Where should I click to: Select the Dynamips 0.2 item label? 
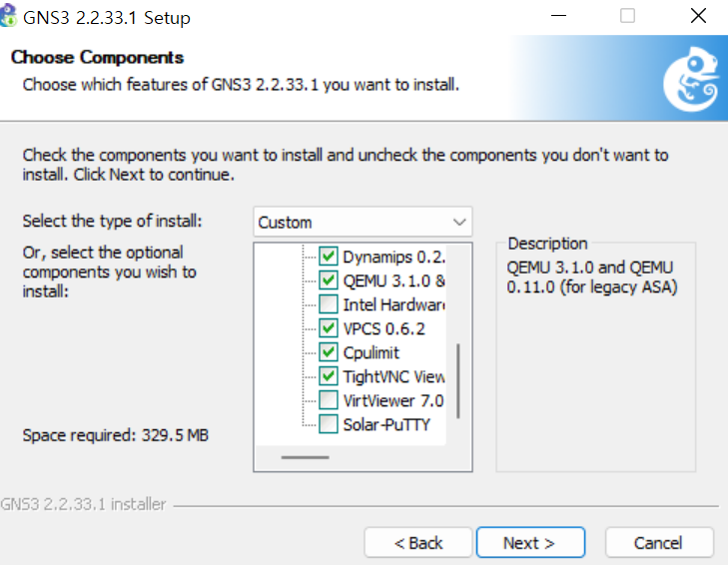(393, 257)
